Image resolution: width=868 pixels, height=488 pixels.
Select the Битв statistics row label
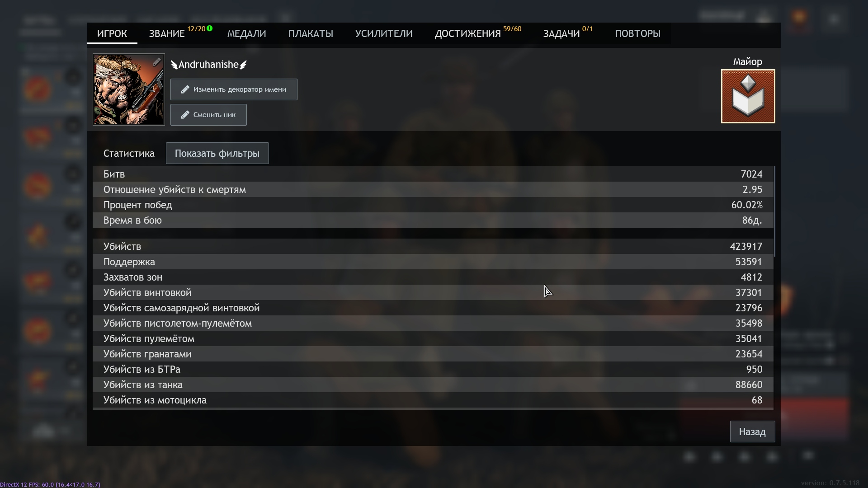(114, 174)
